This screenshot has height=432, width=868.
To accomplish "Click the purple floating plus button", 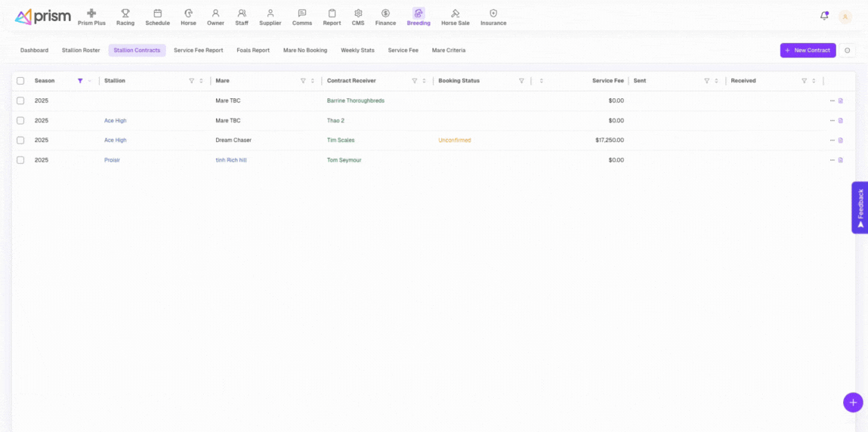I will coord(853,403).
